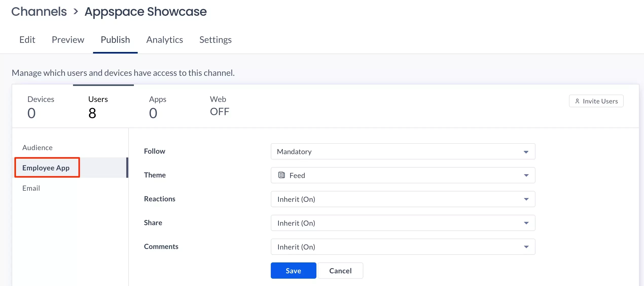
Task: Switch to the Edit tab
Action: 27,40
